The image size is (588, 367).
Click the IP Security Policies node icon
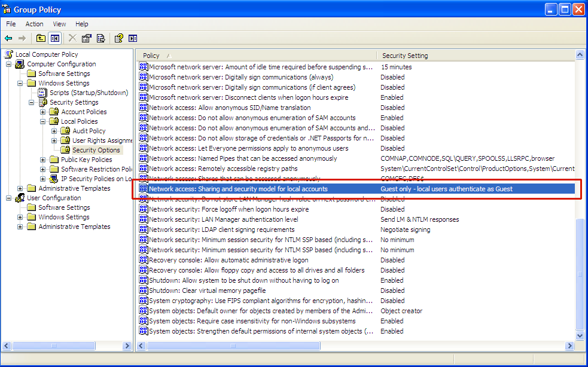[54, 179]
